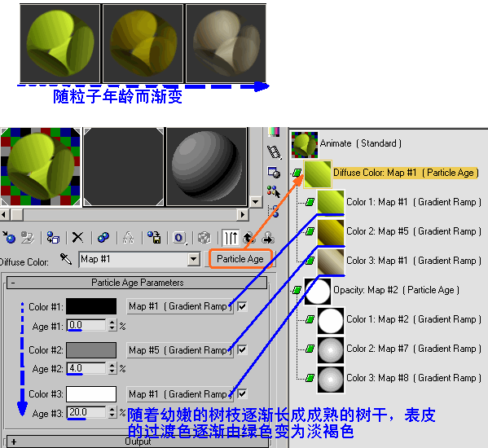Select Color 2 Map #5 Gradient Ramp item

click(414, 231)
